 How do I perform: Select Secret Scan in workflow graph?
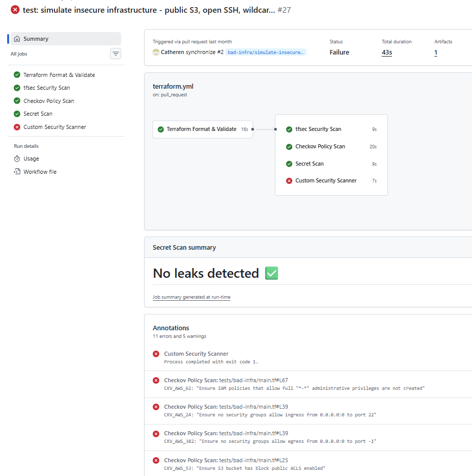click(331, 164)
